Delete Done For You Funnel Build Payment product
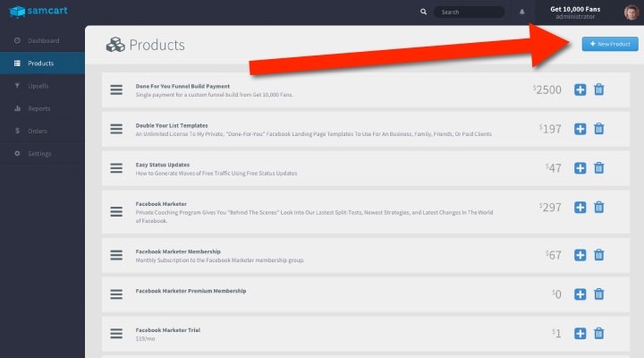 (x=598, y=89)
